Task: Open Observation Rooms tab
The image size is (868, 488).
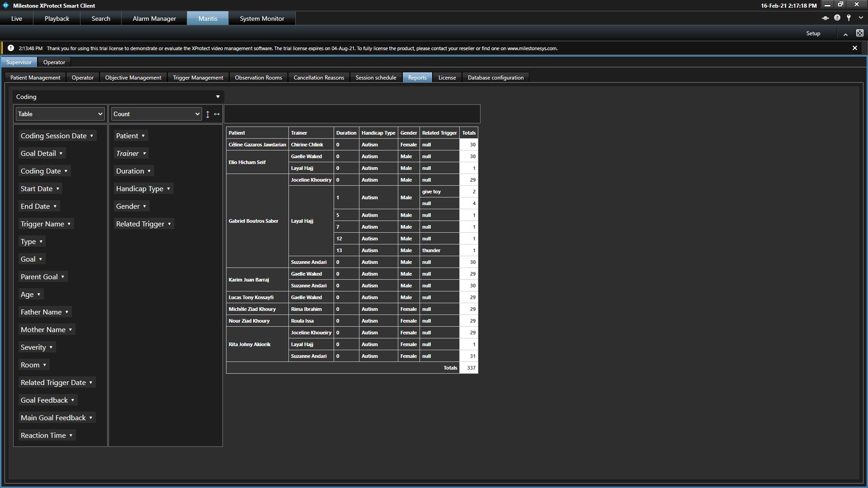Action: [x=259, y=78]
